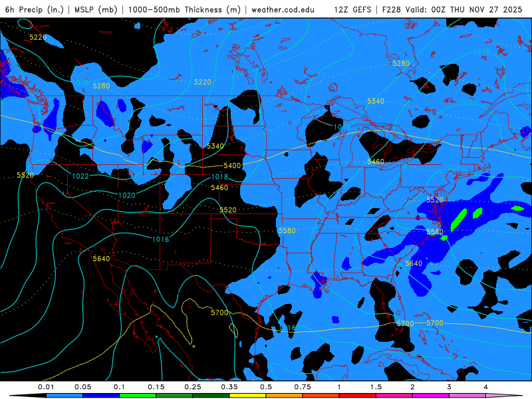Pick the red 1–1.5 legend swatch
The image size is (532, 399).
pos(358,396)
